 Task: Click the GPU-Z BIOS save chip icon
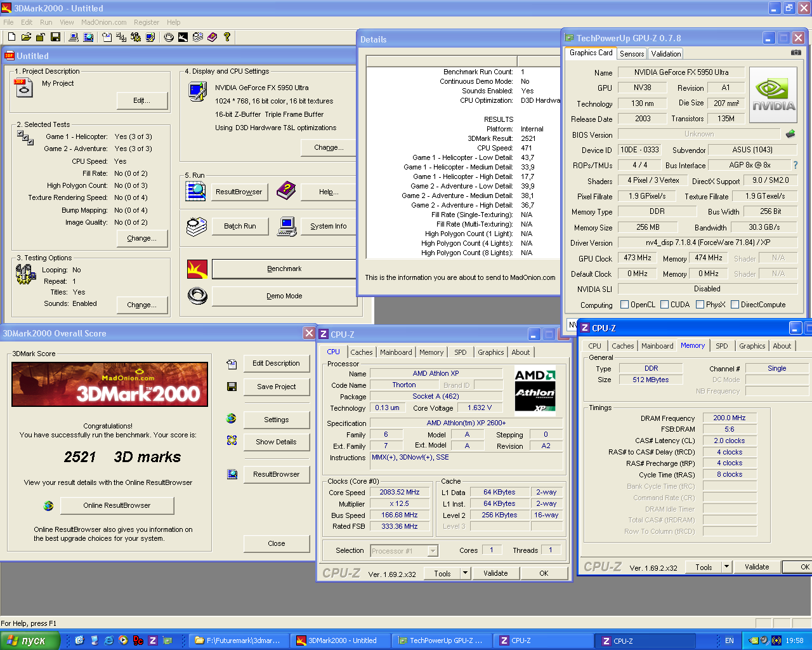click(x=790, y=134)
